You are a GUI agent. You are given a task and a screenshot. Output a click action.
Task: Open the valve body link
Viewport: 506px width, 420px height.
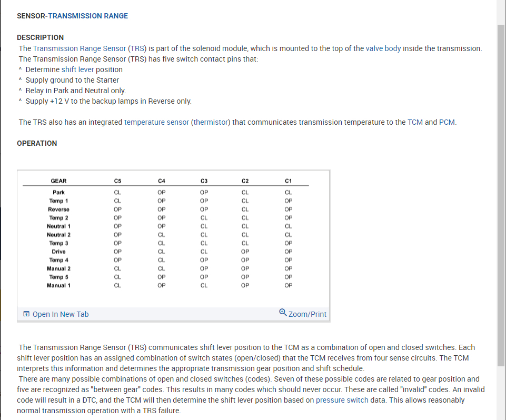click(383, 48)
